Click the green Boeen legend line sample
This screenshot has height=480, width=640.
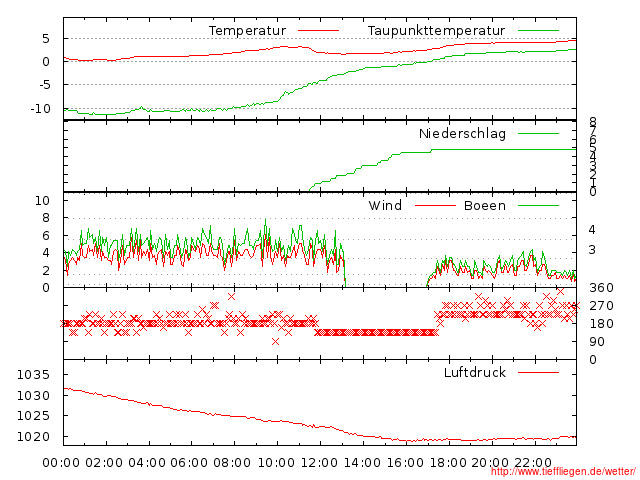point(538,206)
